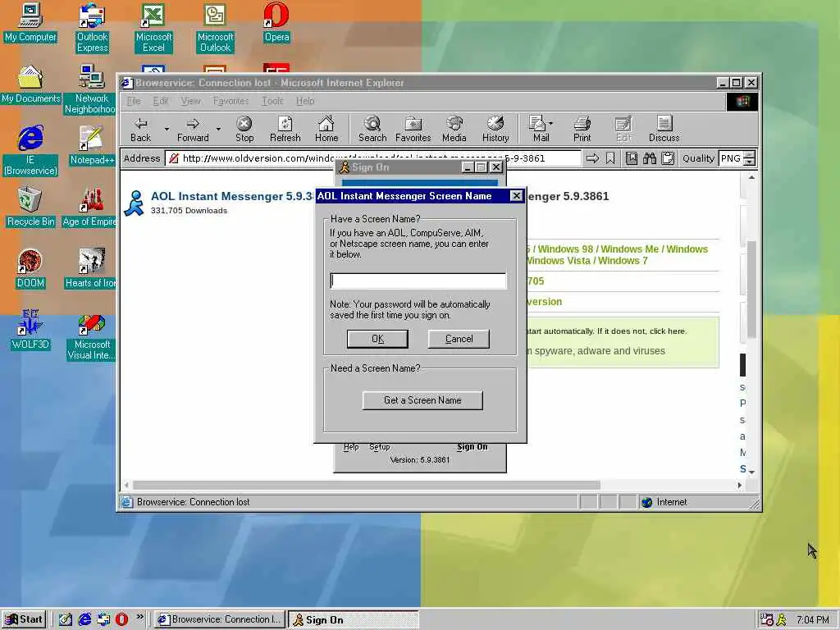Open Help menu in Internet Explorer
This screenshot has width=840, height=630.
click(305, 101)
